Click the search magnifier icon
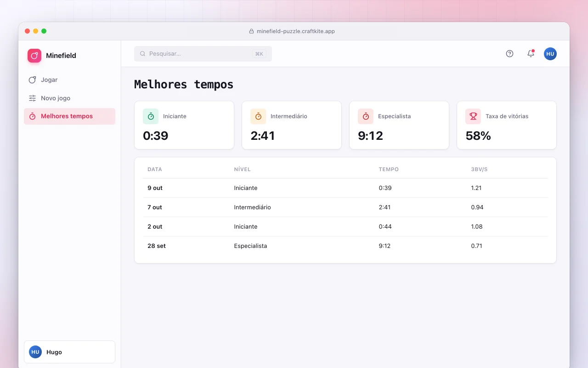This screenshot has height=368, width=588. [x=143, y=54]
